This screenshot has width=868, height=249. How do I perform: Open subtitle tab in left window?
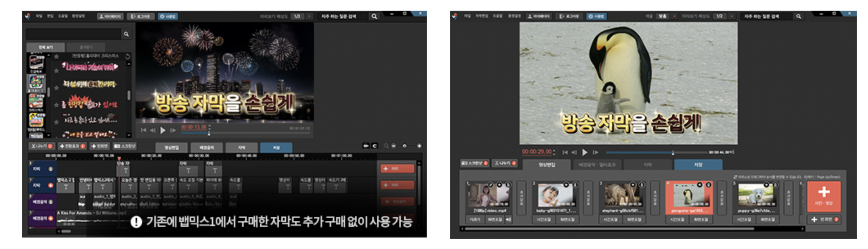242,147
